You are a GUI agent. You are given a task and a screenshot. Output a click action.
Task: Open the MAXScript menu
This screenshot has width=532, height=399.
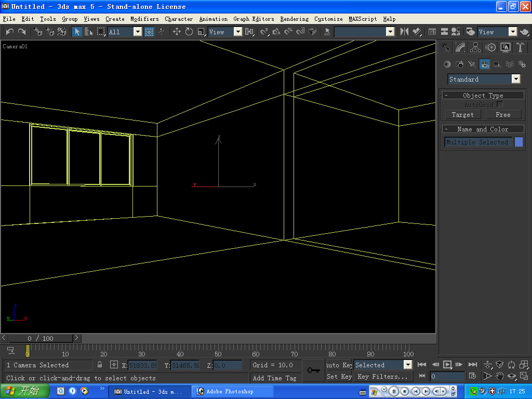tap(363, 19)
